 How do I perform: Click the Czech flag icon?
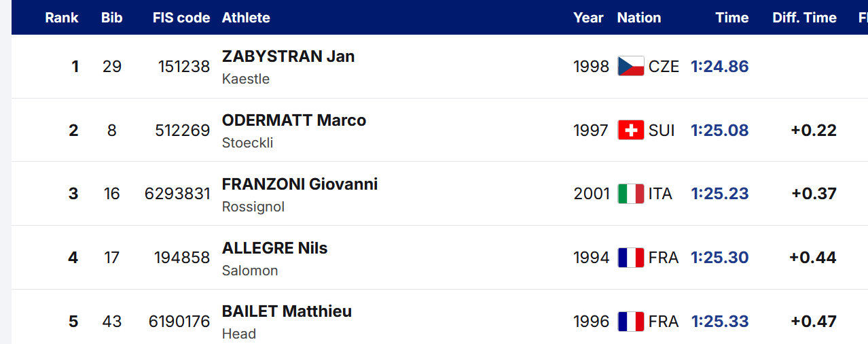[630, 67]
